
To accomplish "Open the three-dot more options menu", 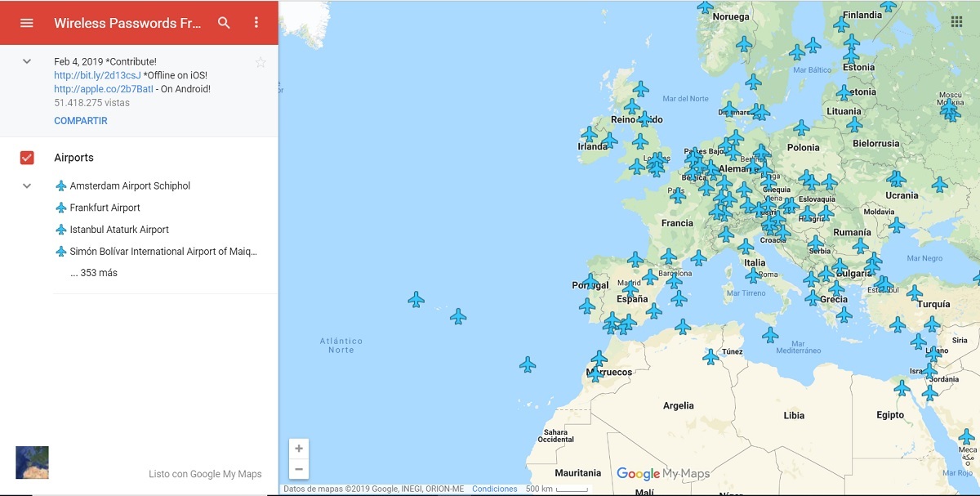I will [x=256, y=23].
